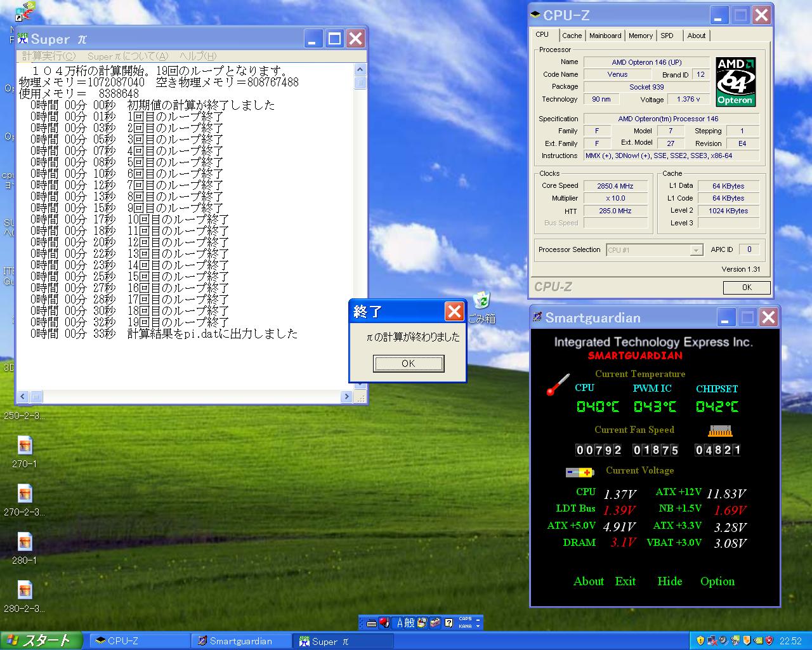Toggle the KANA indicator on language bar

pos(465,626)
